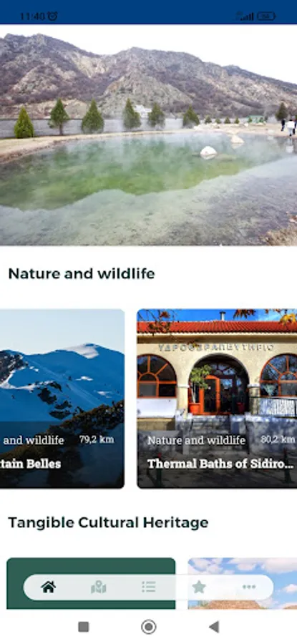Tap the Android recent apps square button
297x644 pixels.
pos(84,627)
